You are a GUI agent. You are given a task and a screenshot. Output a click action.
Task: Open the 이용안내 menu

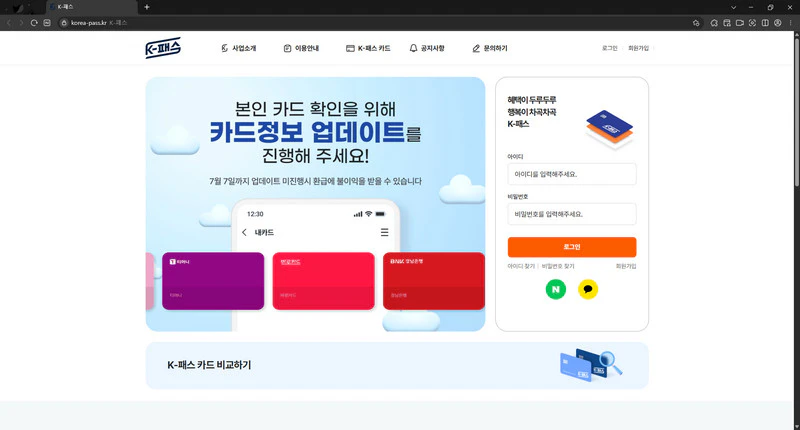[x=301, y=48]
